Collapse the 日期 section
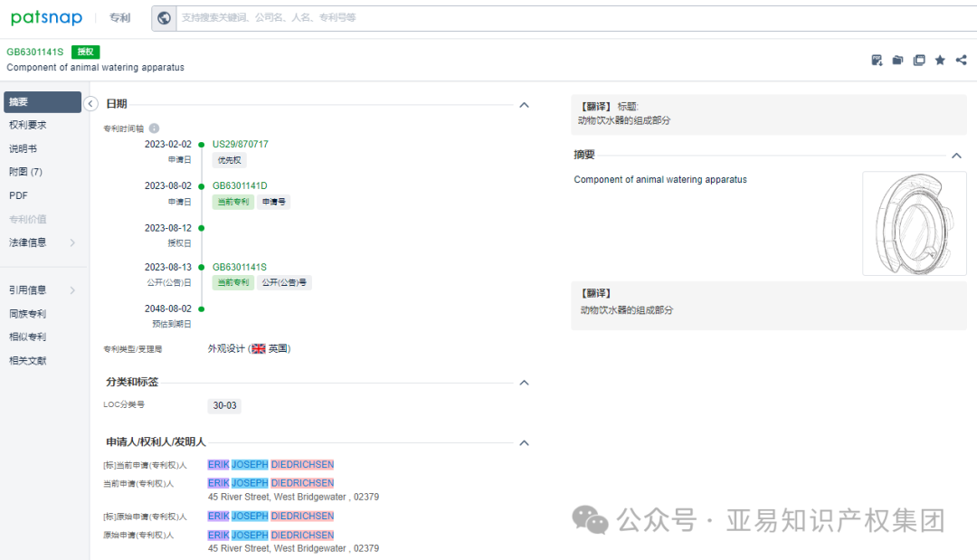This screenshot has width=977, height=560. click(524, 105)
